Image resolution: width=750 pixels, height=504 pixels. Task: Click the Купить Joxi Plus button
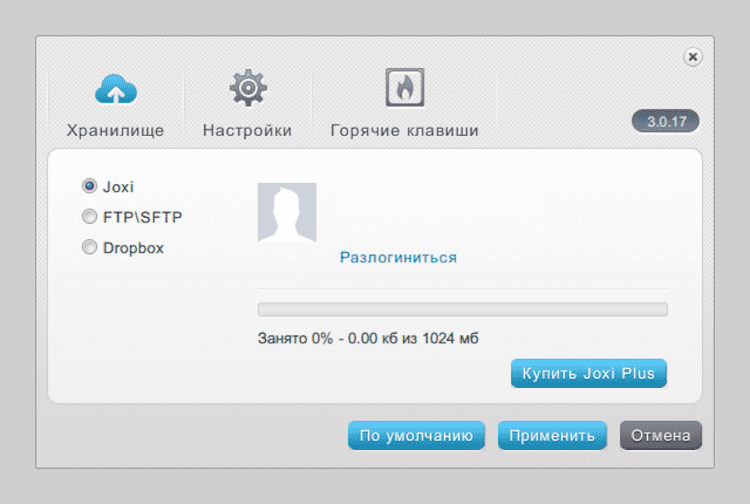coord(589,373)
